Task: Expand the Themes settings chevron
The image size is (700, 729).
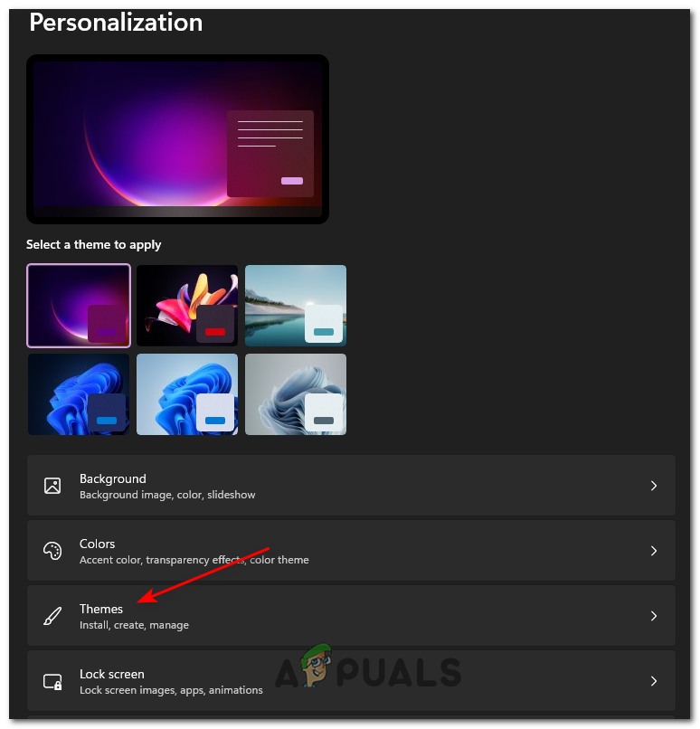Action: coord(654,616)
